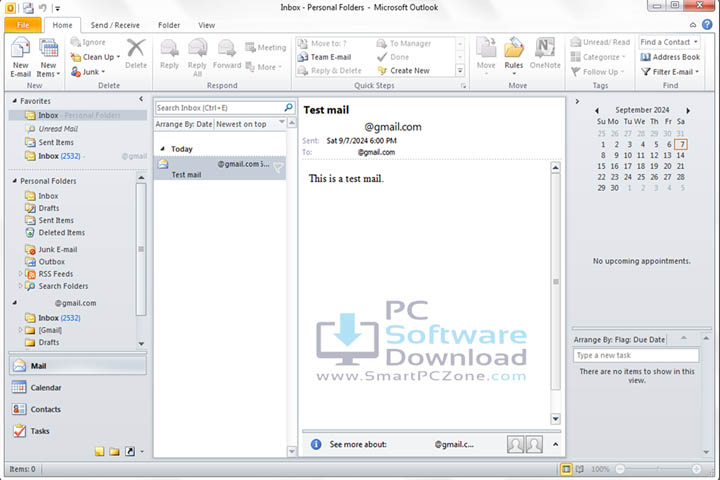Expand the [Gmail] folder
The height and width of the screenshot is (480, 720).
point(20,330)
